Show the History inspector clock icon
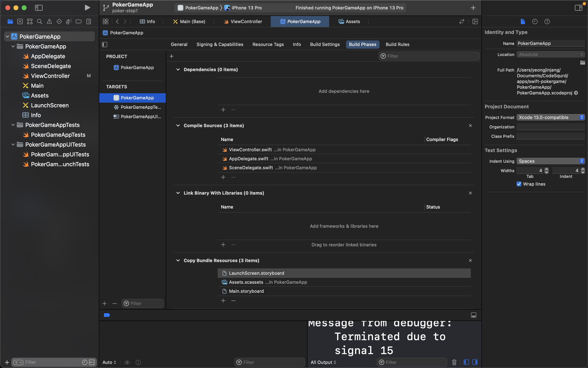 [x=535, y=21]
